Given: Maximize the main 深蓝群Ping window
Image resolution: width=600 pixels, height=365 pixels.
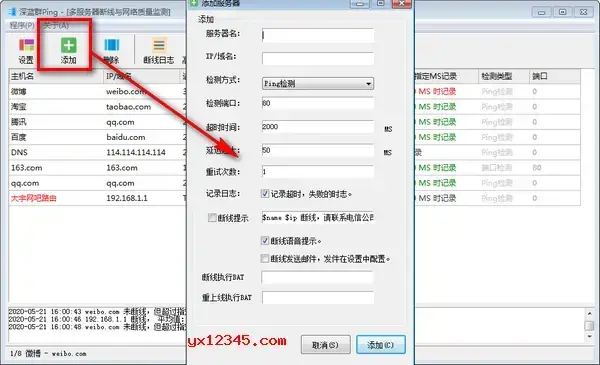Looking at the screenshot, I should coord(562,12).
